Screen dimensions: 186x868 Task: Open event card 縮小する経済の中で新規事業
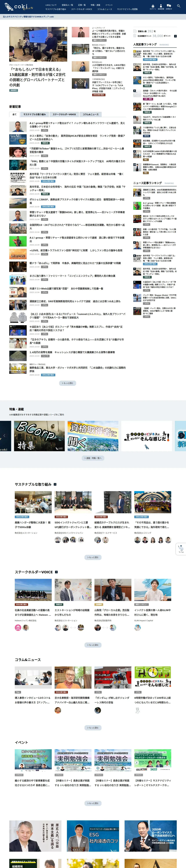(33, 768)
